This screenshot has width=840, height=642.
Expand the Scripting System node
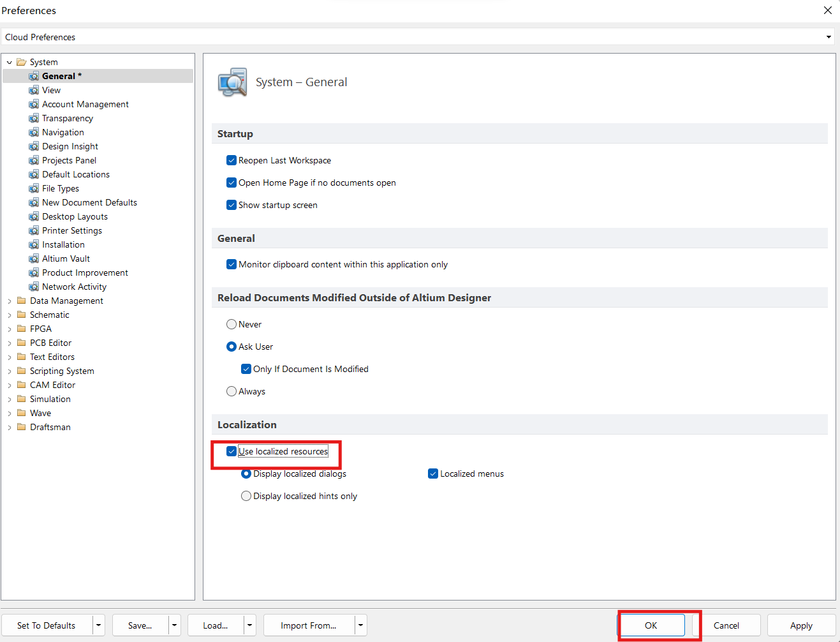point(10,371)
